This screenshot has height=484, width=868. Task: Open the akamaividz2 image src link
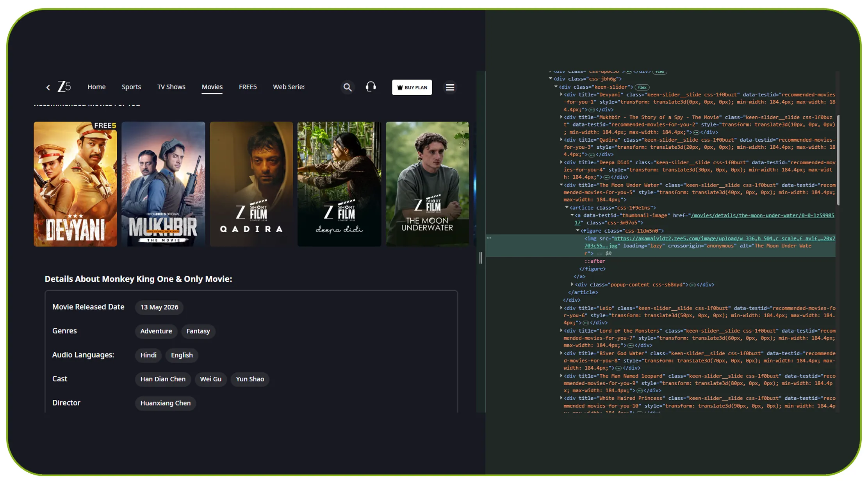click(x=709, y=242)
